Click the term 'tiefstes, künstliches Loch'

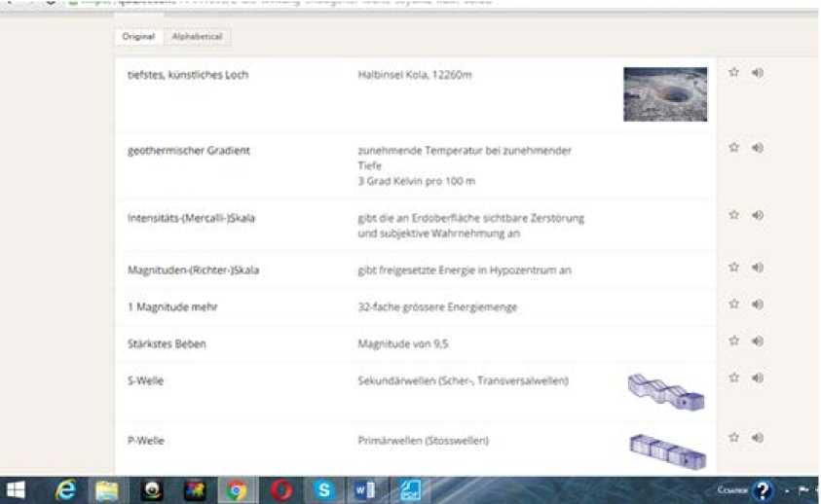[x=188, y=75]
